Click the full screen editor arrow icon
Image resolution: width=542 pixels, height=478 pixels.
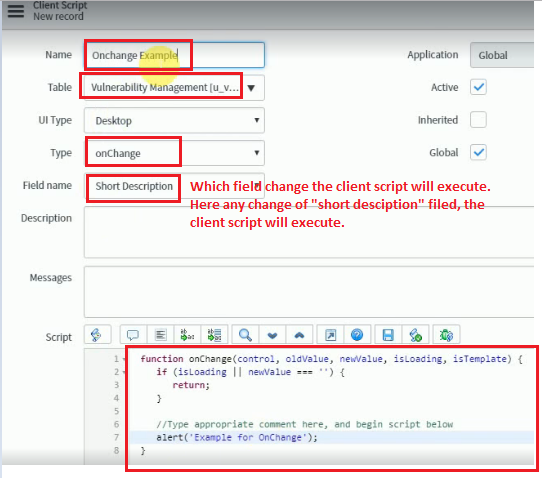coord(330,335)
